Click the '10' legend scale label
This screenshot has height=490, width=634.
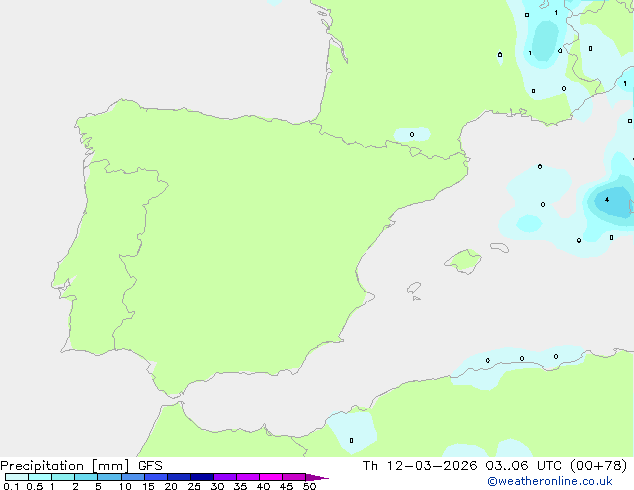click(x=125, y=486)
